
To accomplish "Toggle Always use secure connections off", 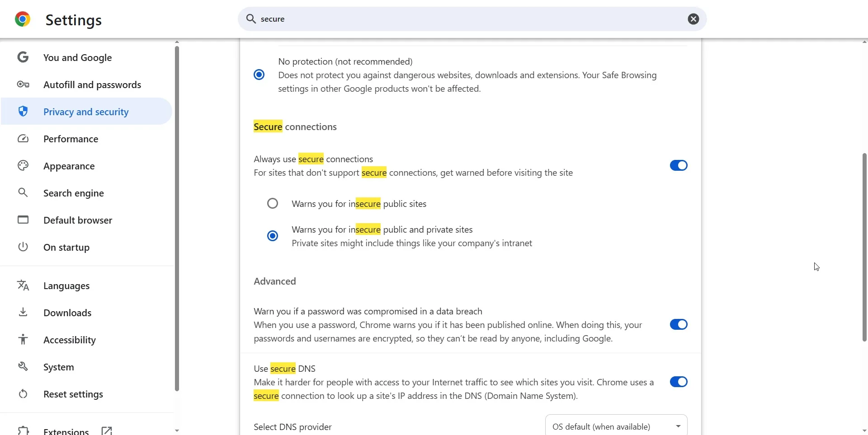I will click(678, 165).
